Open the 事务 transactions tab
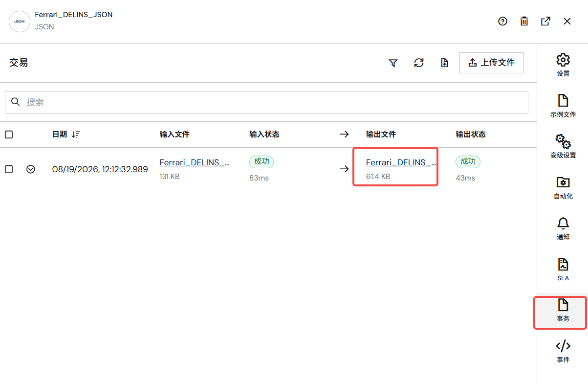This screenshot has width=588, height=384. point(563,312)
